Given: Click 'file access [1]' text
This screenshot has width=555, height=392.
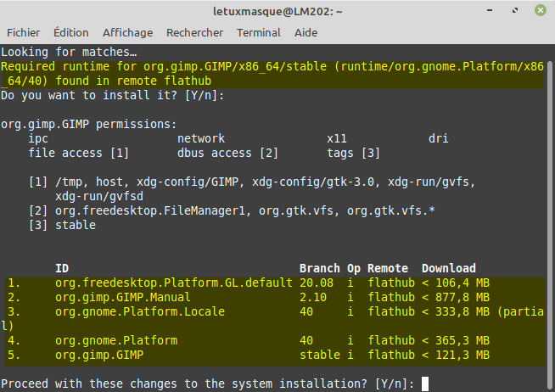Looking at the screenshot, I should pos(79,154).
